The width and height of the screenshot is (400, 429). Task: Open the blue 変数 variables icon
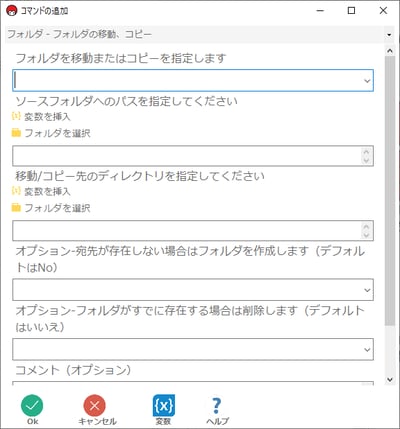click(164, 405)
